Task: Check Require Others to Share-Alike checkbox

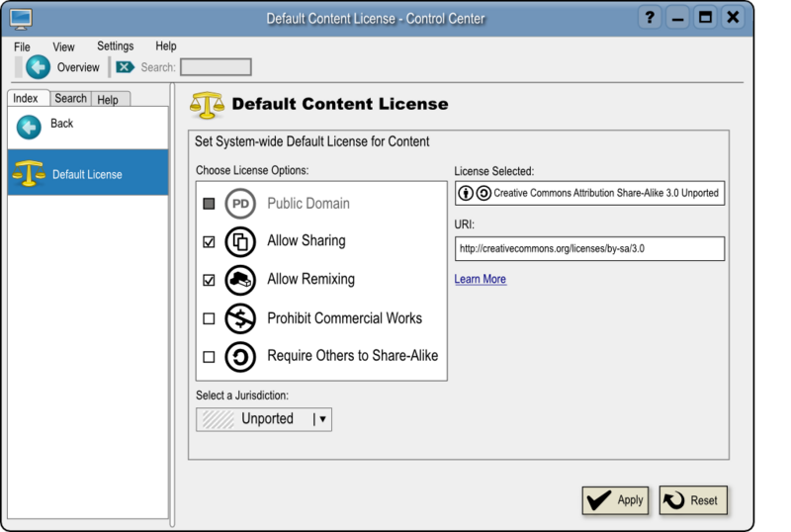Action: pyautogui.click(x=209, y=357)
